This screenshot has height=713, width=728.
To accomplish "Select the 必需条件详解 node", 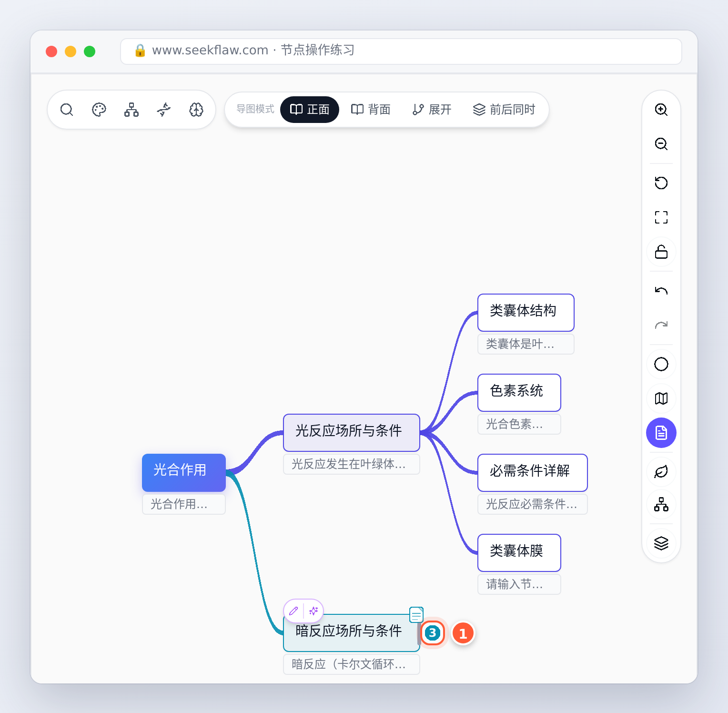I will coord(533,472).
